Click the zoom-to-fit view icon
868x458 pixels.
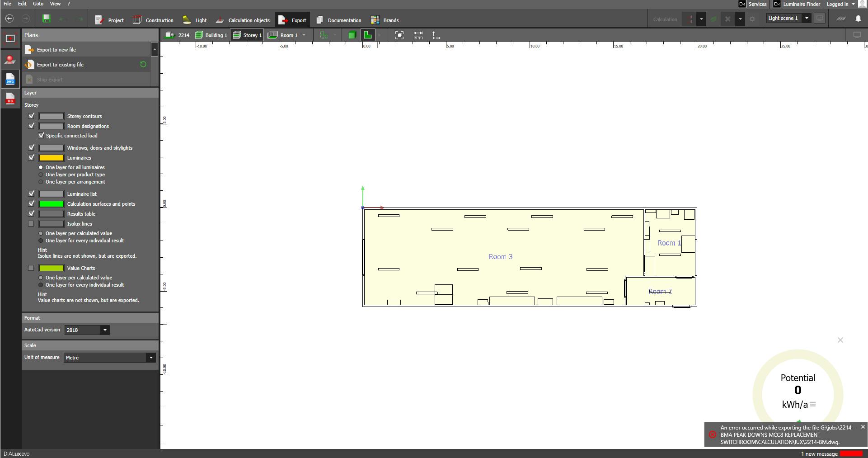tap(399, 35)
